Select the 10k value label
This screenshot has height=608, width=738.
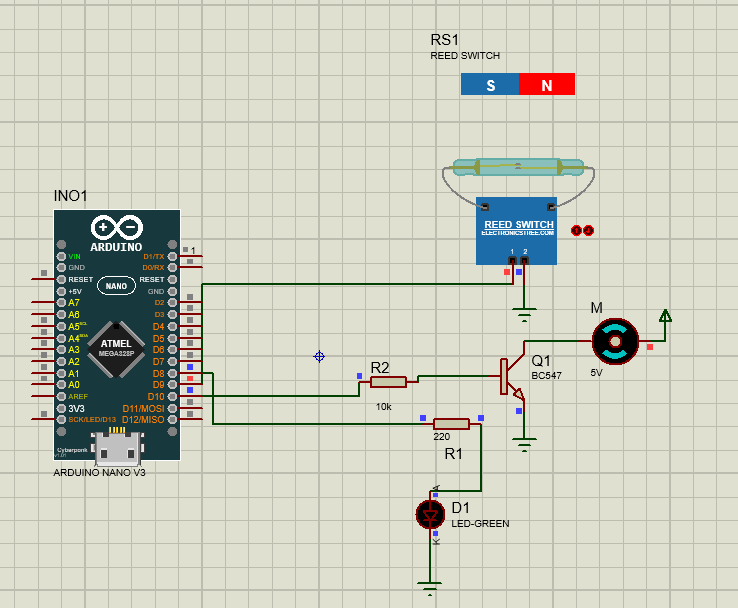click(384, 407)
